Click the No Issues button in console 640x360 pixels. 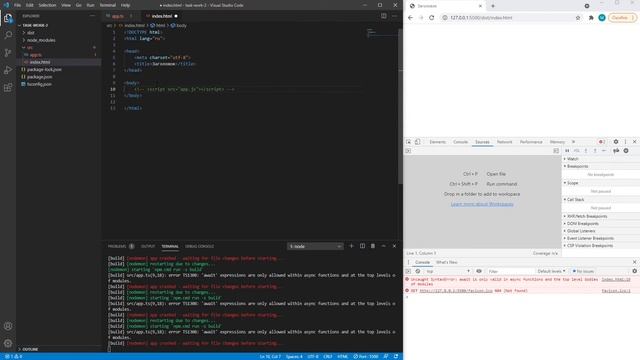pyautogui.click(x=584, y=271)
